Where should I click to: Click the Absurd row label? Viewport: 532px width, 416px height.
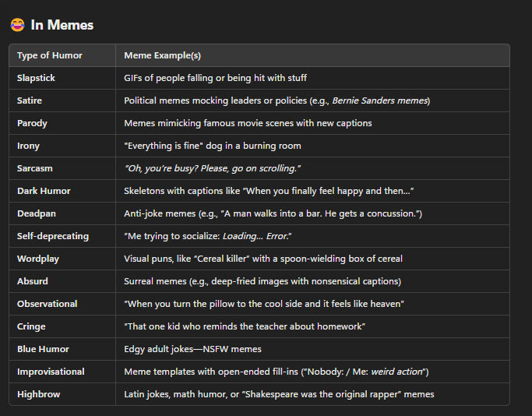(33, 281)
